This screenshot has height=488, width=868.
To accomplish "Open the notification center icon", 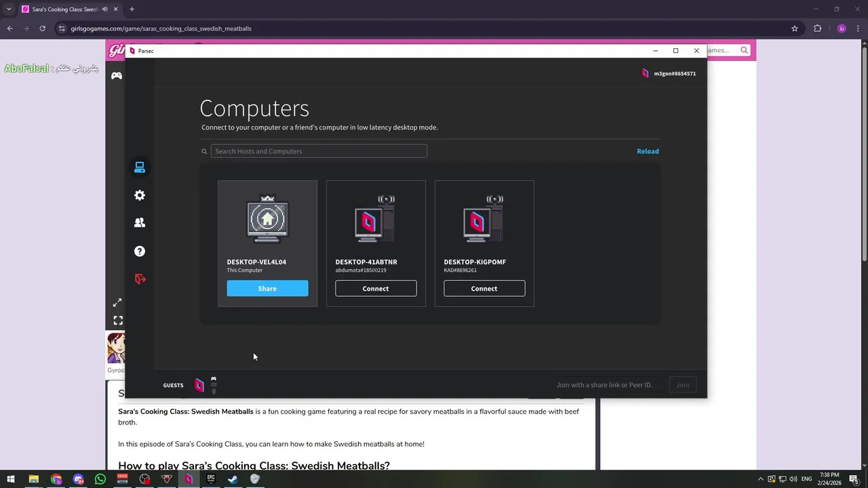I will tap(854, 479).
